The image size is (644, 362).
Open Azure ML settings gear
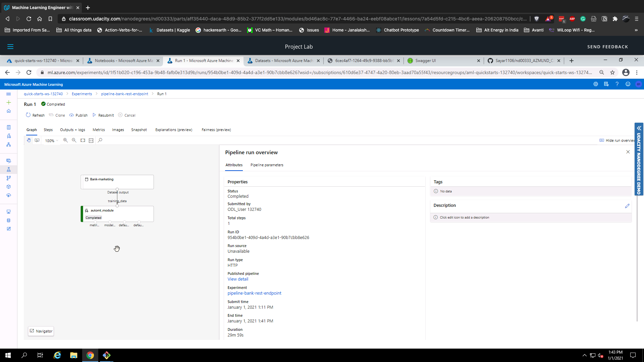pos(596,84)
